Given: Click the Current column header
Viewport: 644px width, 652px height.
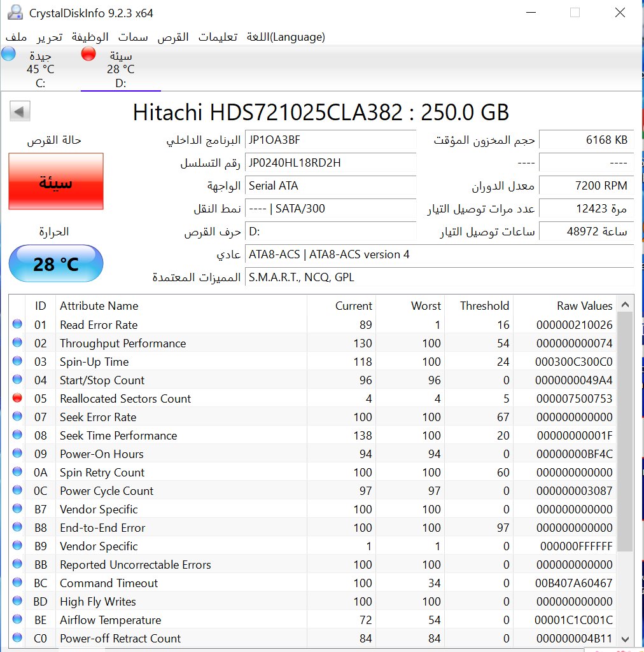Looking at the screenshot, I should [x=341, y=305].
